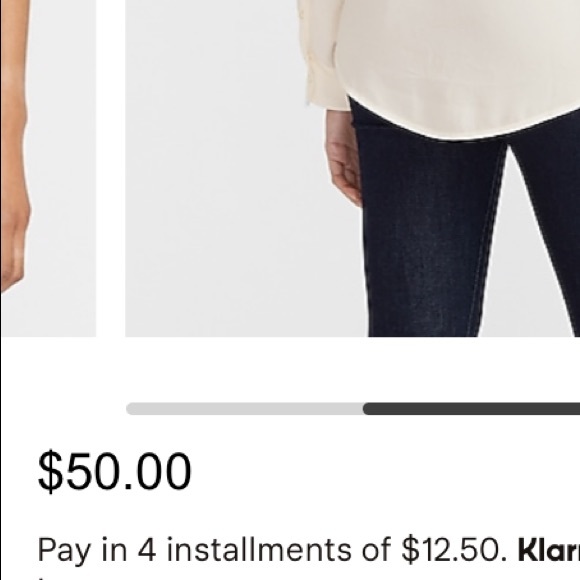Click the word installments in payment text

click(x=259, y=550)
